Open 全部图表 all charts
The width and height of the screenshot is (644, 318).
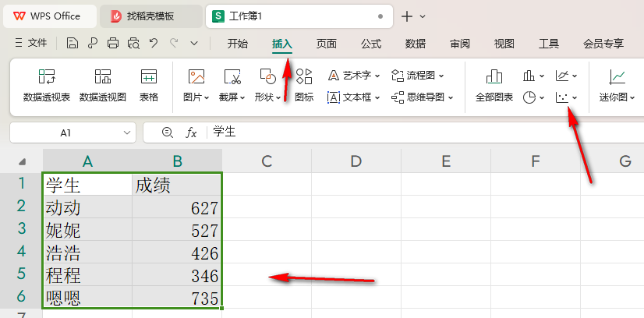coord(494,86)
